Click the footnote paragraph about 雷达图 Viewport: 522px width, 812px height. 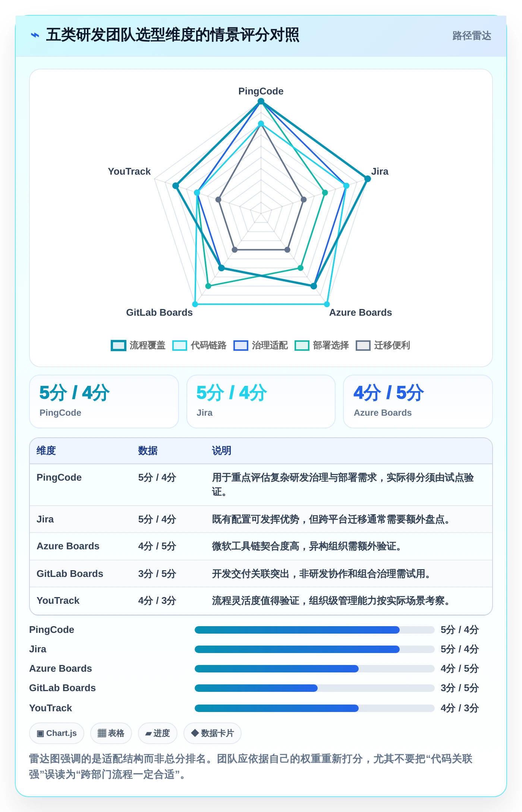click(251, 766)
